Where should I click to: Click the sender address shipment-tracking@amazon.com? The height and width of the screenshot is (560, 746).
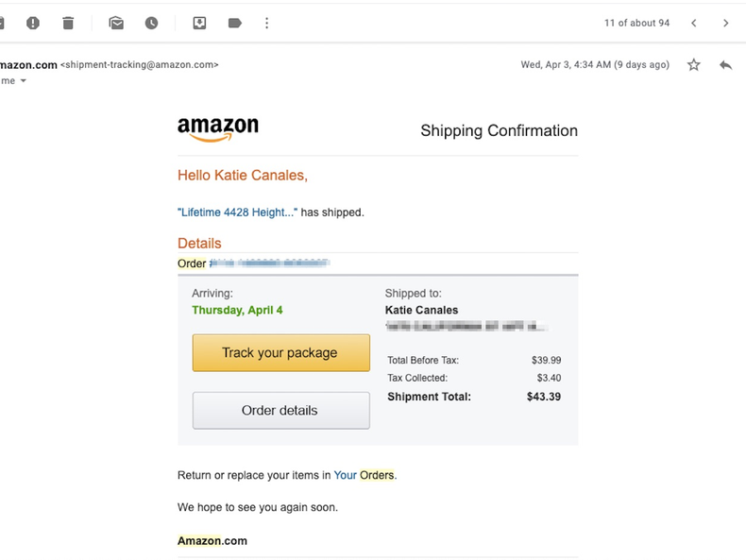(x=140, y=65)
